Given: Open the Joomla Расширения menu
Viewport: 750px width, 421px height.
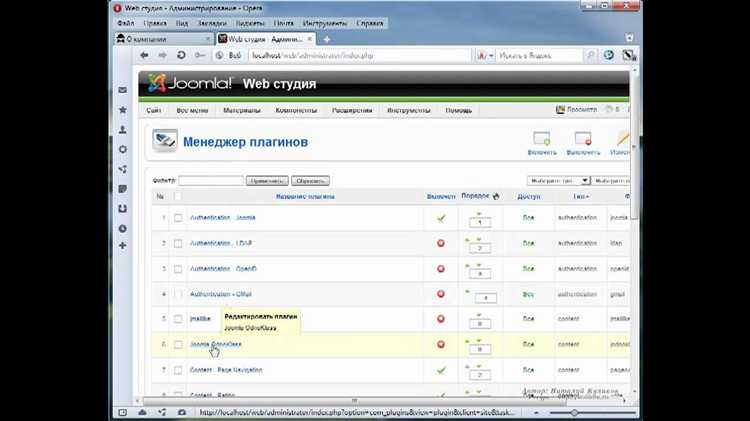Looking at the screenshot, I should pos(352,111).
